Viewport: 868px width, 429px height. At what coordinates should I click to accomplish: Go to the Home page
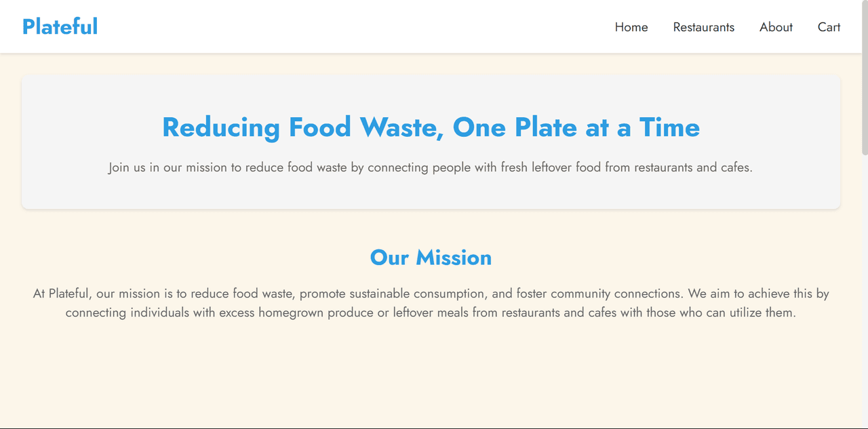tap(631, 27)
